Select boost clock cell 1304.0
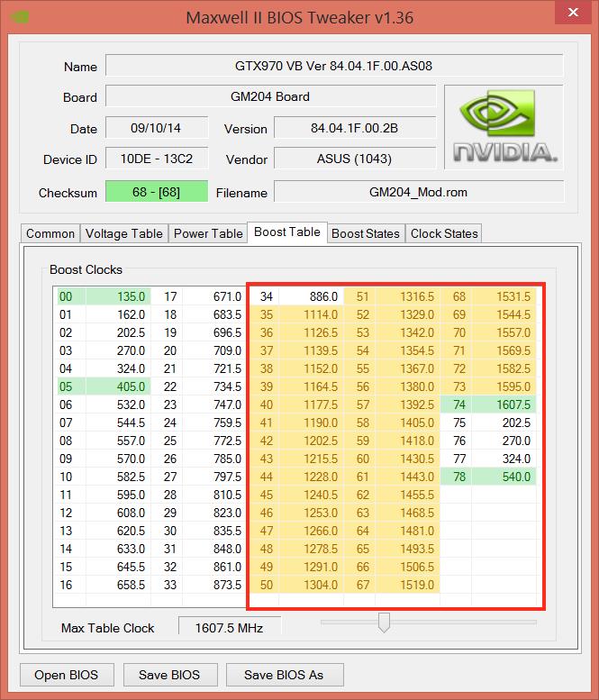Viewport: 599px width, 700px height. coord(311,585)
